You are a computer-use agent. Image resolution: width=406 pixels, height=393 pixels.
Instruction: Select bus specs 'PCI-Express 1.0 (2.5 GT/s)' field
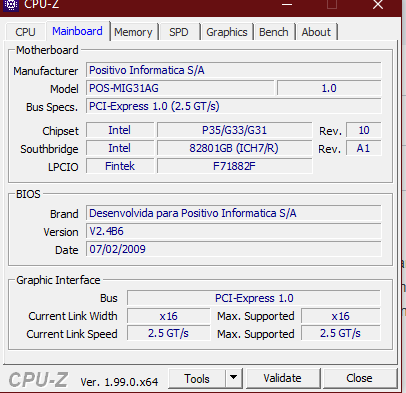click(233, 106)
